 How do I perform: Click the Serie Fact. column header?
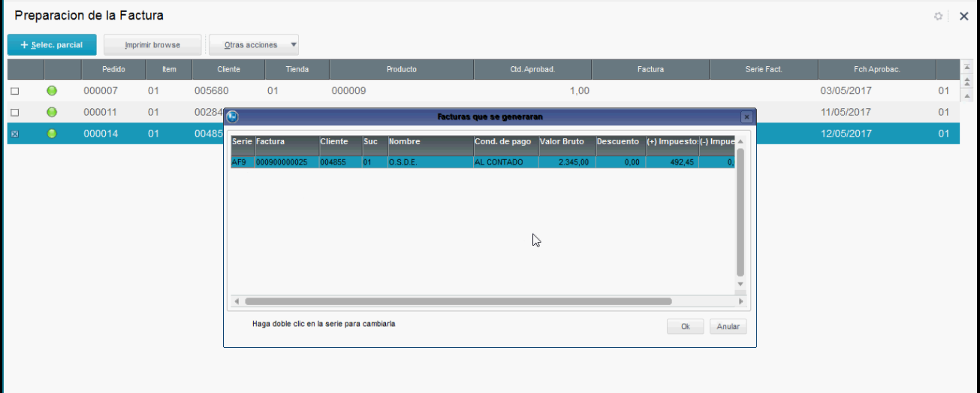tap(764, 69)
